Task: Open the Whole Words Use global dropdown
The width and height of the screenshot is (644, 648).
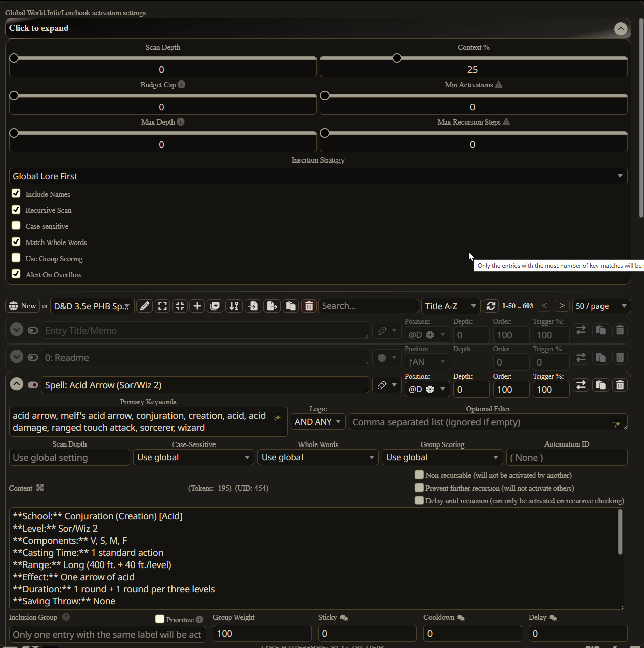Action: tap(318, 457)
